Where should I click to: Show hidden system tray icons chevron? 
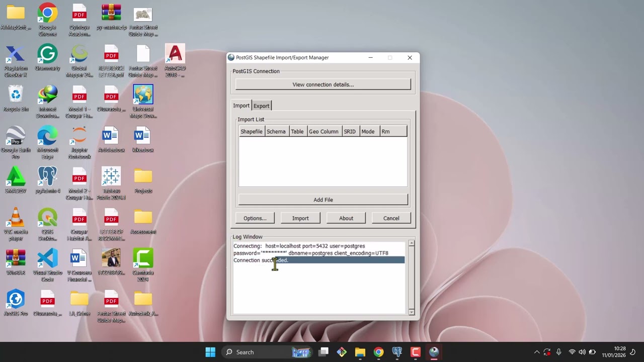tap(536, 352)
